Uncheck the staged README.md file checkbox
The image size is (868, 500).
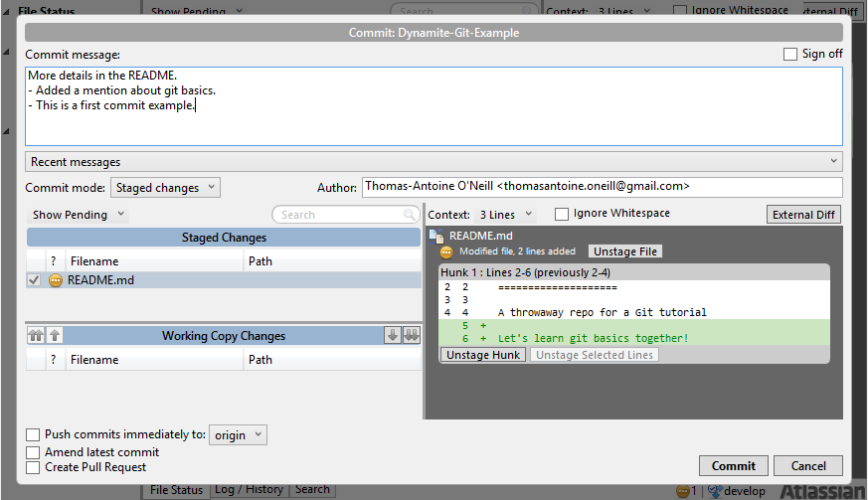[x=34, y=280]
